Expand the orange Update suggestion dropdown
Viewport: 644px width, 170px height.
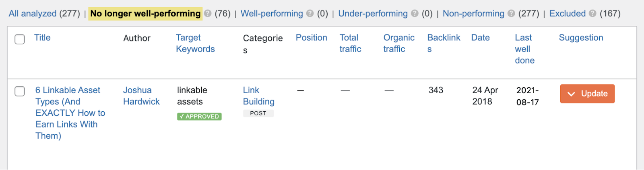click(x=587, y=94)
